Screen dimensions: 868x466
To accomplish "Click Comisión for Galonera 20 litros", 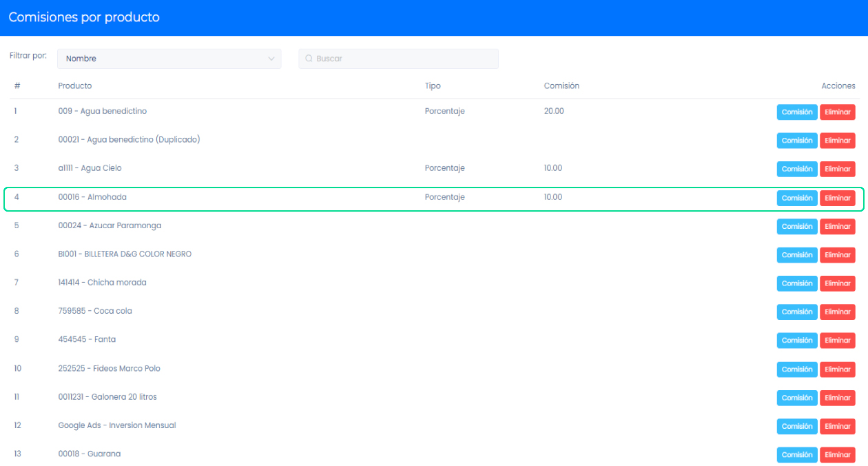I will point(796,398).
